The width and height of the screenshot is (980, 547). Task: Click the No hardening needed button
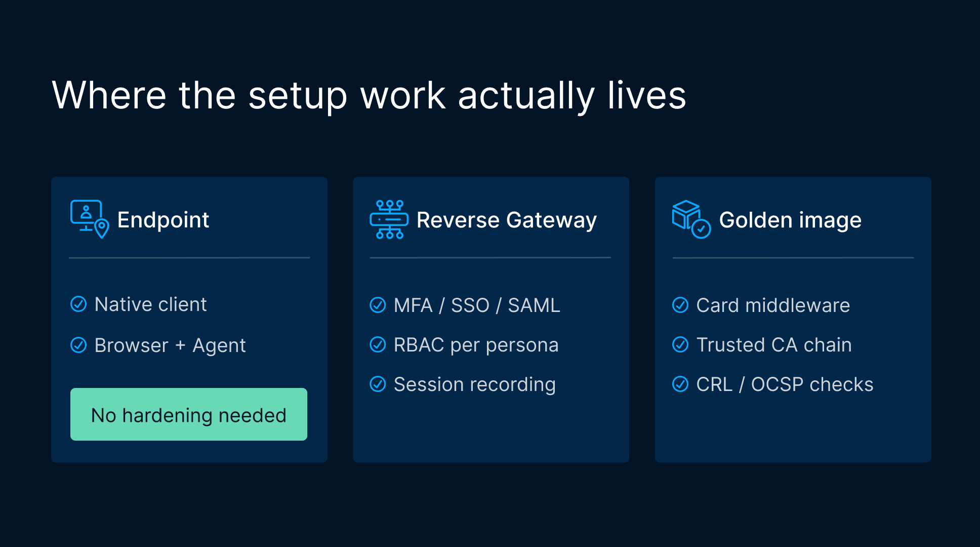tap(189, 414)
